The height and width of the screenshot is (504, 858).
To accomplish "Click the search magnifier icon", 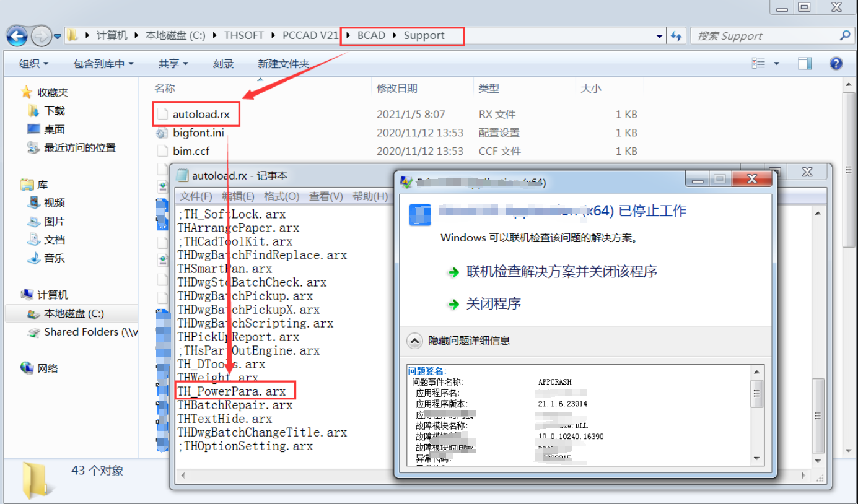I will point(845,36).
